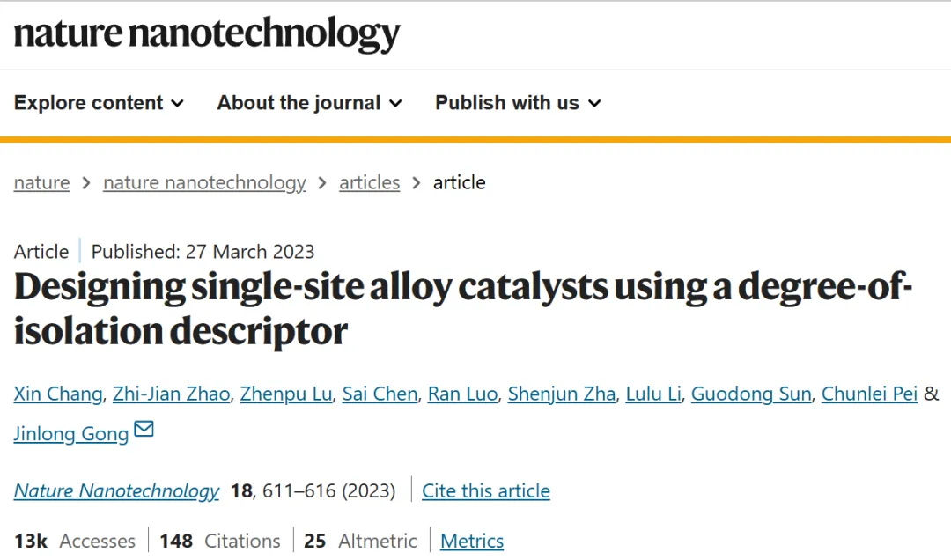Viewport: 951px width, 560px height.
Task: Open author Shenjun Zha link
Action: (562, 394)
